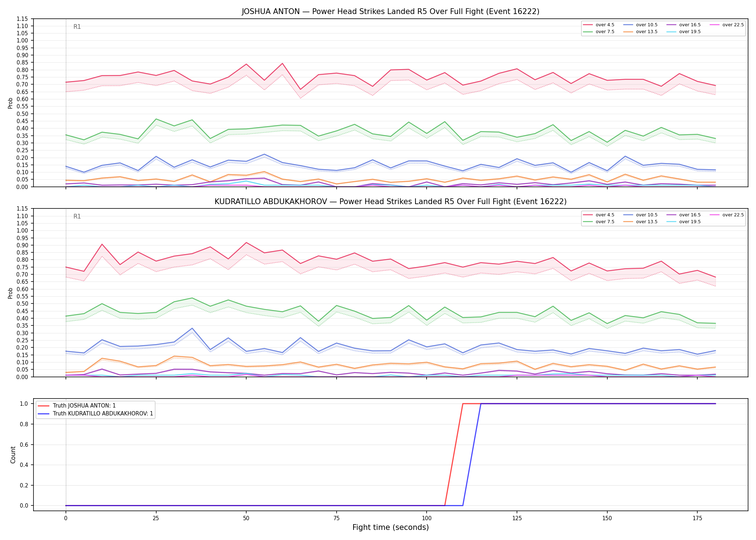This screenshot has width=756, height=540.
Task: Click the 1.15 tick on Joshua Anton chart
Action: click(23, 19)
